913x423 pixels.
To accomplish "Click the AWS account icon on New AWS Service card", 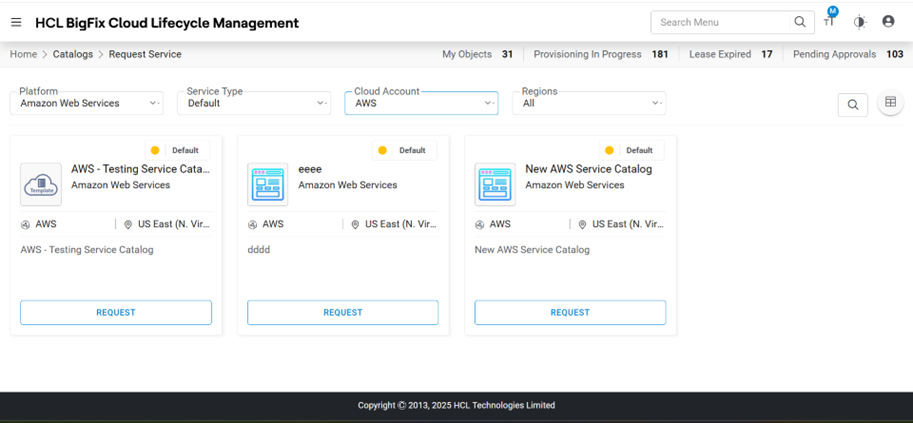I will [479, 224].
